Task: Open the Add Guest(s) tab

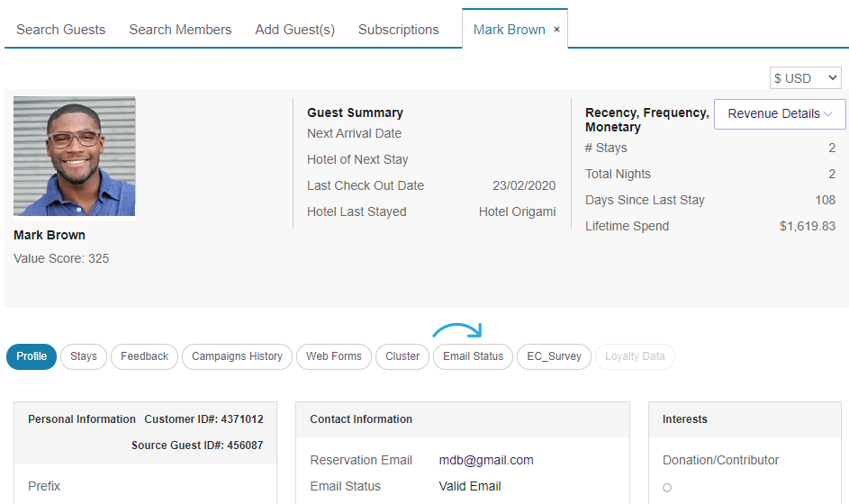Action: pyautogui.click(x=295, y=30)
